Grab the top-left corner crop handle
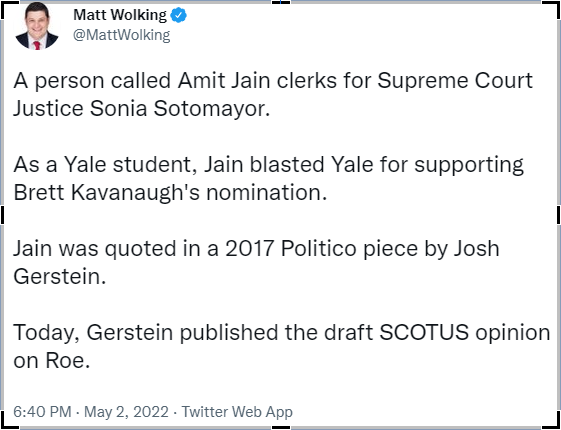561x430 pixels. (x=6, y=6)
